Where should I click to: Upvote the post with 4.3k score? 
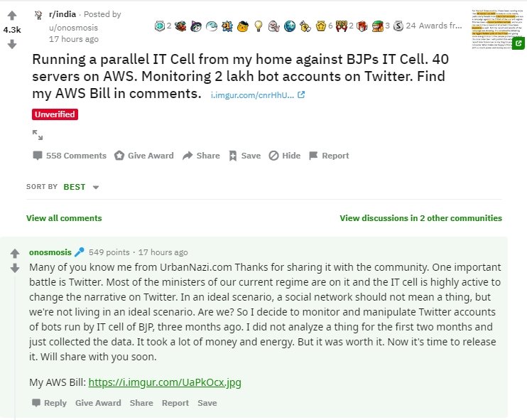12,16
